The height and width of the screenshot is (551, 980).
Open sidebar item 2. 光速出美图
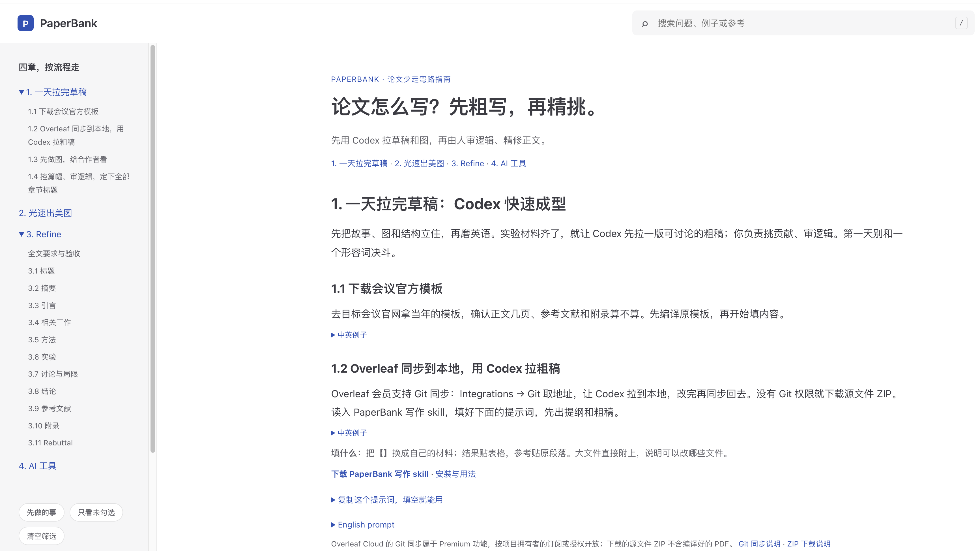(45, 213)
